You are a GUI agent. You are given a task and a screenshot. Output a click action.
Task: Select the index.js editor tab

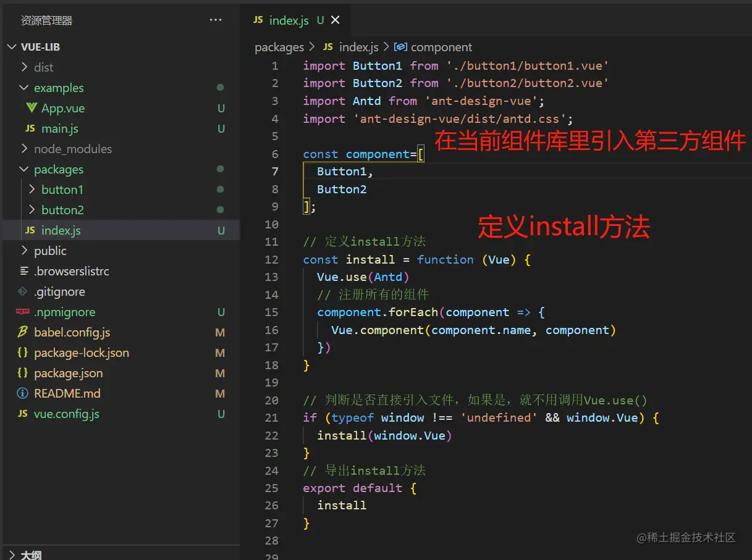(296, 20)
